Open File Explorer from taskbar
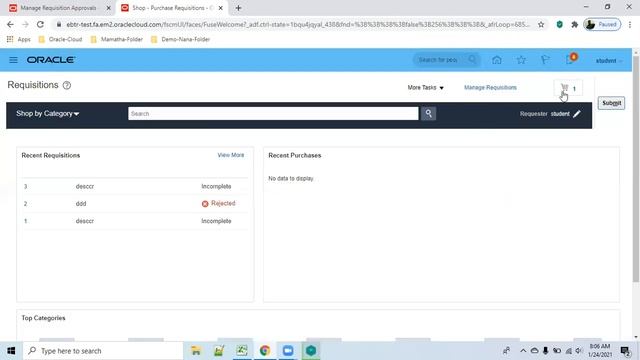 pos(196,351)
